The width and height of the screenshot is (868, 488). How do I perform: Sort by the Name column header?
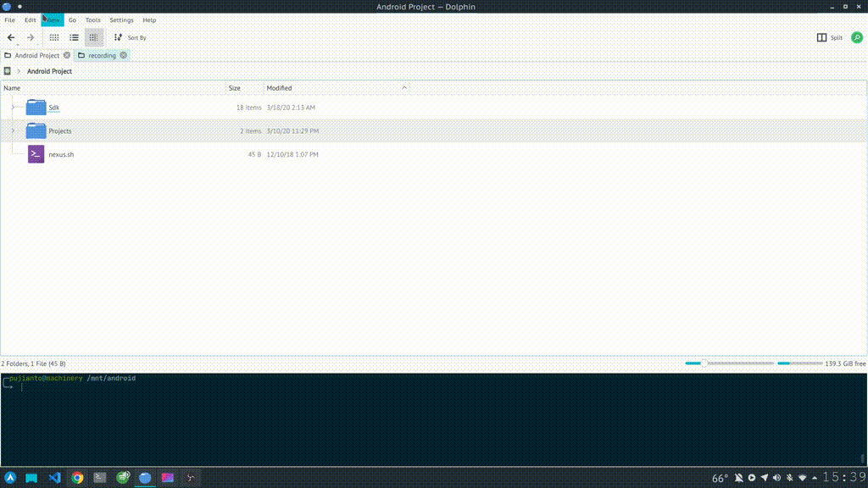coord(114,88)
